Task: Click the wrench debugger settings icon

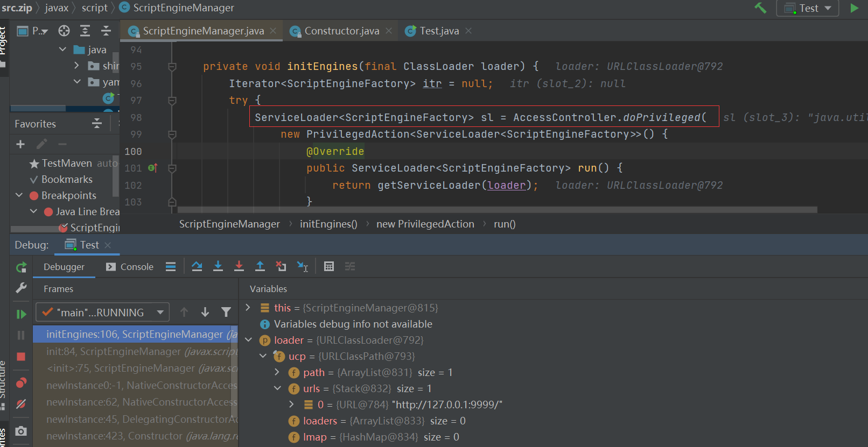Action: coord(22,288)
